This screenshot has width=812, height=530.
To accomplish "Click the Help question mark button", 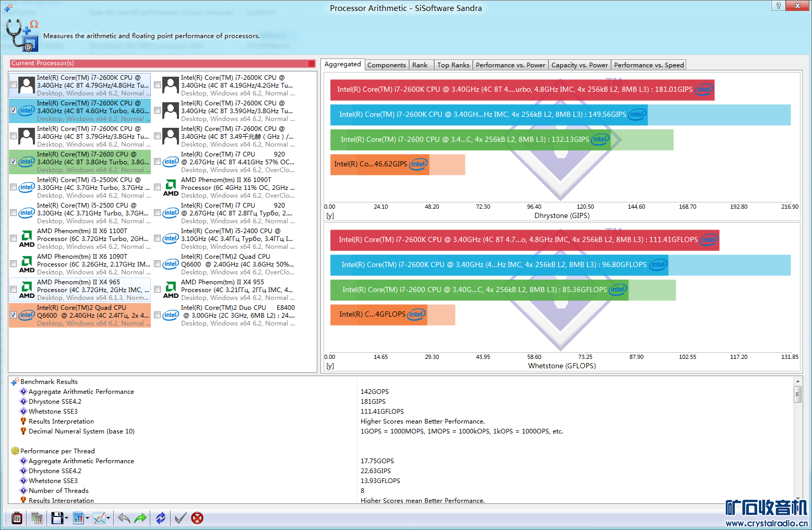I will tap(778, 6).
